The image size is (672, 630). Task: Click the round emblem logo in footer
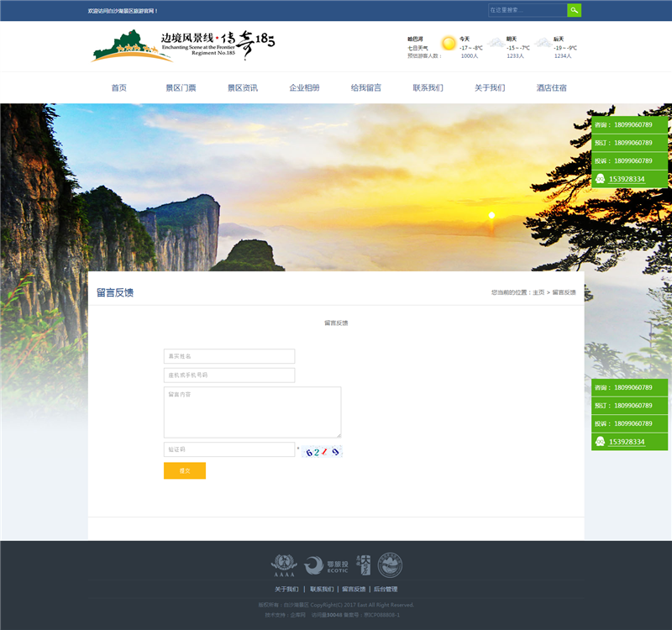click(x=390, y=565)
